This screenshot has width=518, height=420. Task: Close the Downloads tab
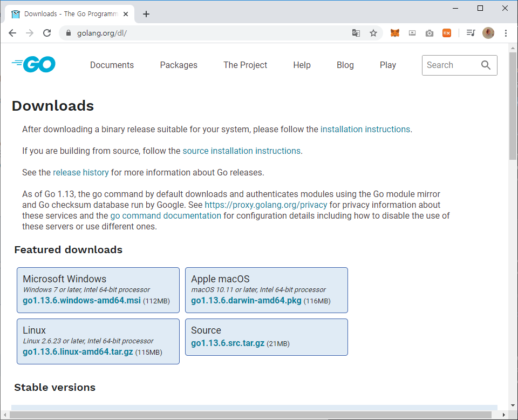(x=126, y=14)
